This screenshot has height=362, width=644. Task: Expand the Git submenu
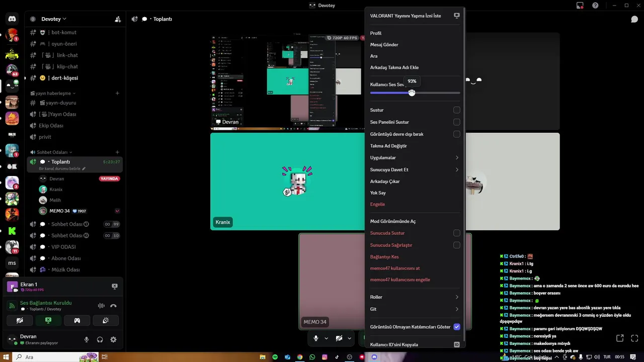click(x=415, y=309)
